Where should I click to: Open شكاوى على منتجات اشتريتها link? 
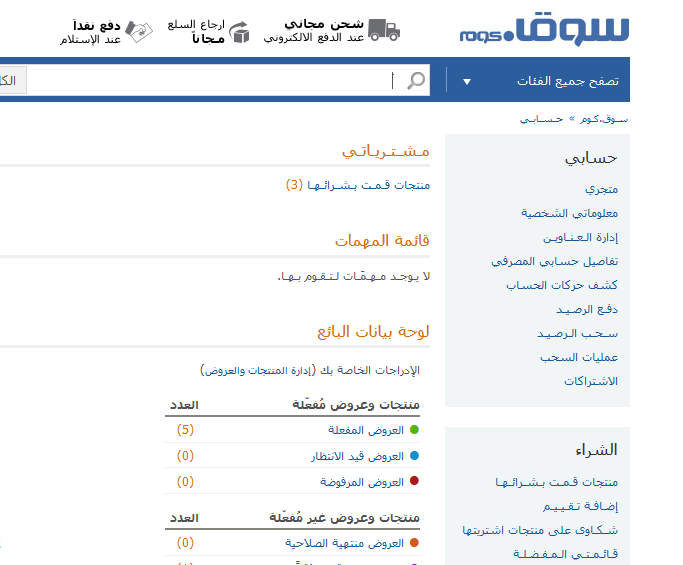tap(540, 530)
